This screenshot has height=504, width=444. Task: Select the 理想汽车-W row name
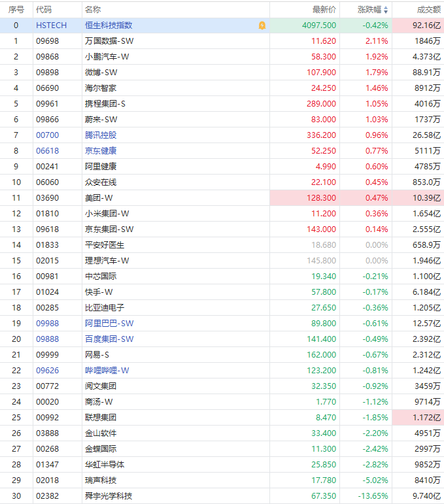107,261
